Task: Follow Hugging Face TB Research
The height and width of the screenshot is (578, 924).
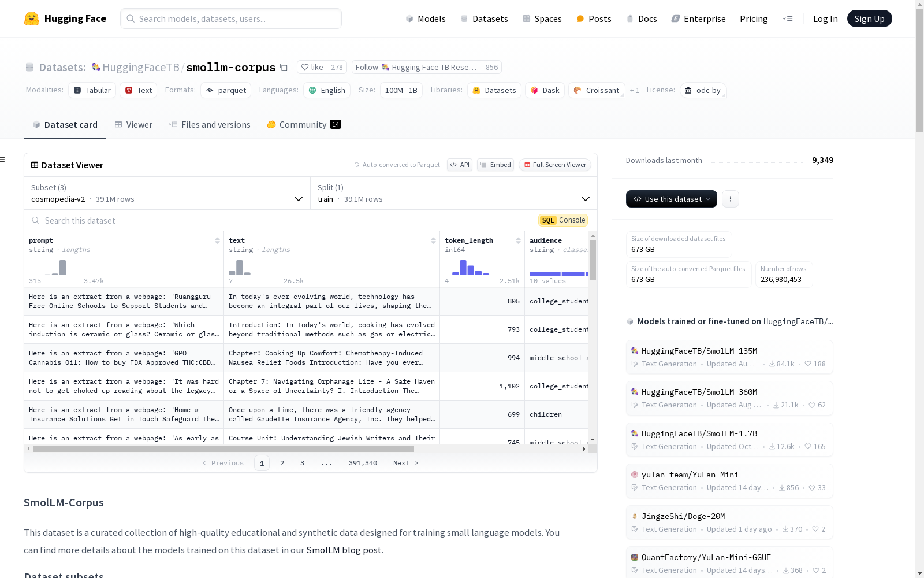Action: point(417,67)
